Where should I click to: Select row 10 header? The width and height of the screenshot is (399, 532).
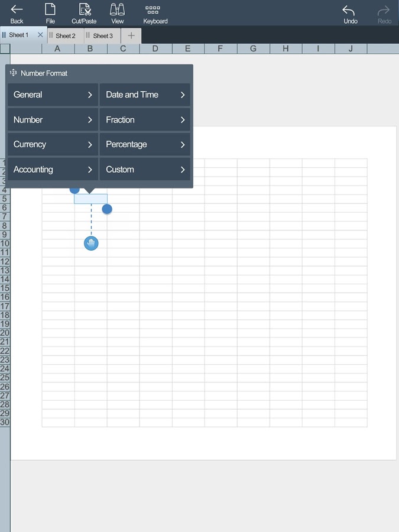pyautogui.click(x=5, y=244)
